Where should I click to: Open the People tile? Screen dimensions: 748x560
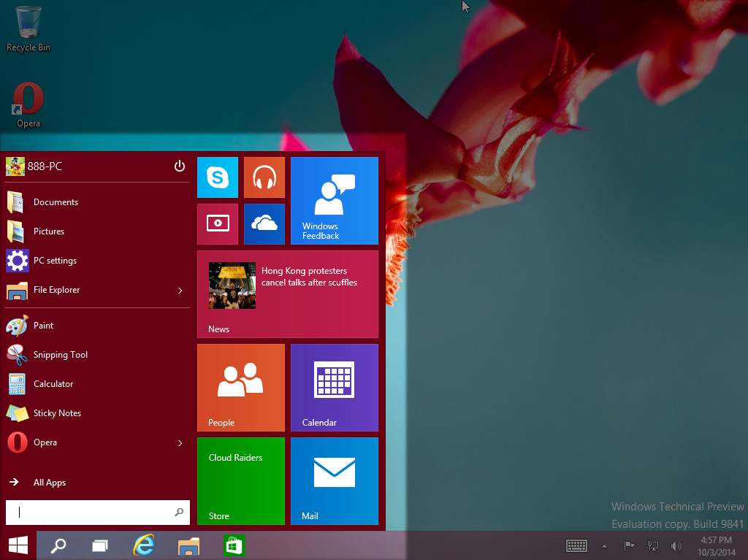click(x=241, y=388)
